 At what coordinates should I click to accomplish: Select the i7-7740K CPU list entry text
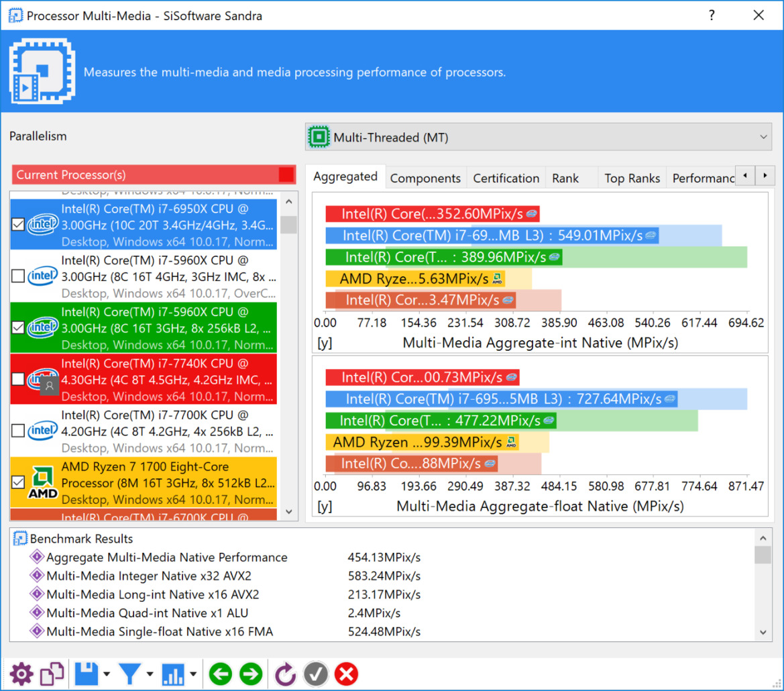[x=168, y=380]
